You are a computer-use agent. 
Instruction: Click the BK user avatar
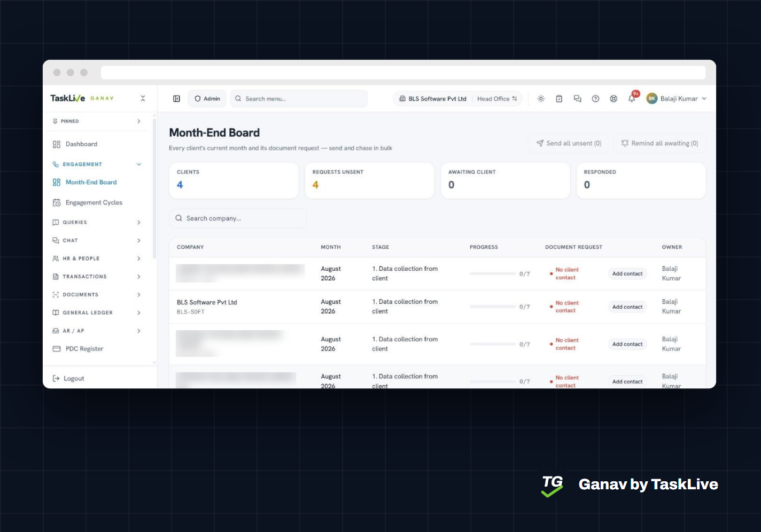pyautogui.click(x=651, y=99)
